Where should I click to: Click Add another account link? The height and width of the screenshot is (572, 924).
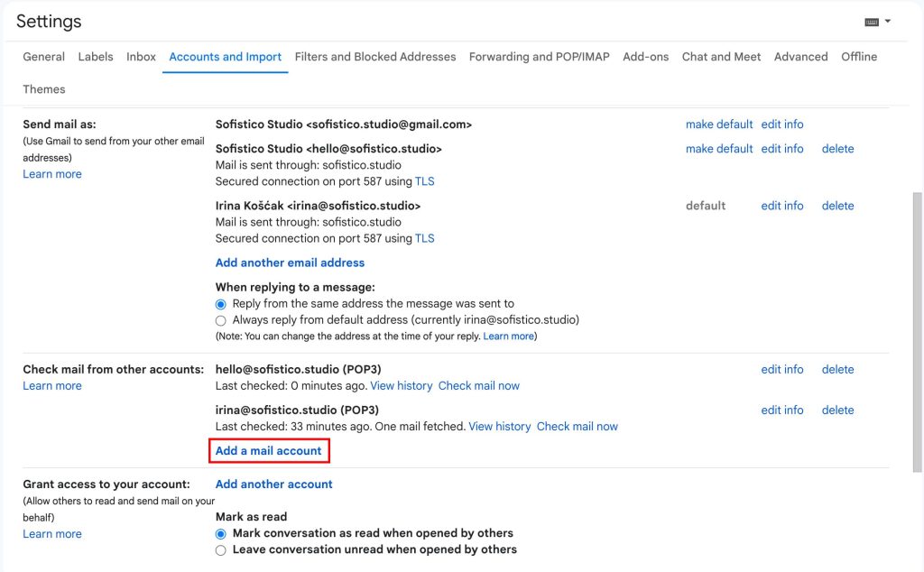(273, 484)
